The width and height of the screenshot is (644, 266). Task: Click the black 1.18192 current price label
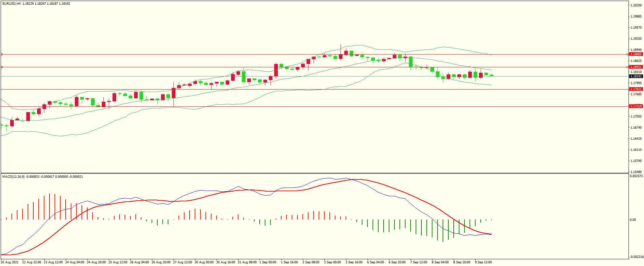636,76
